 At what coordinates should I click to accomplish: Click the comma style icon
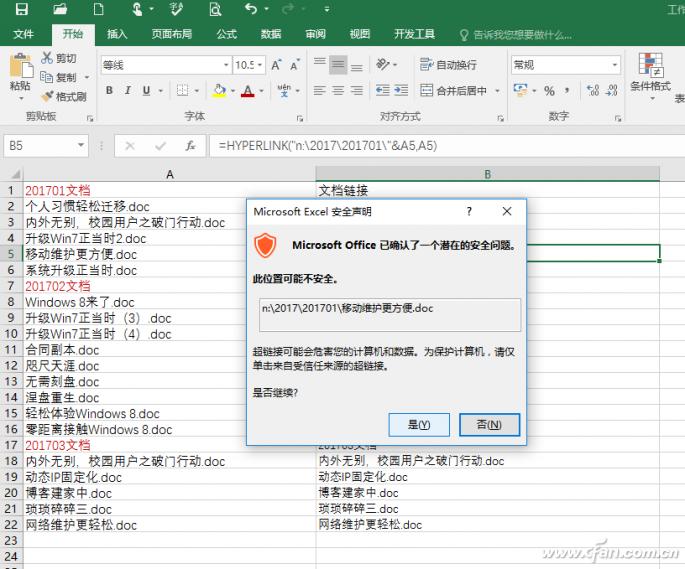(x=567, y=91)
